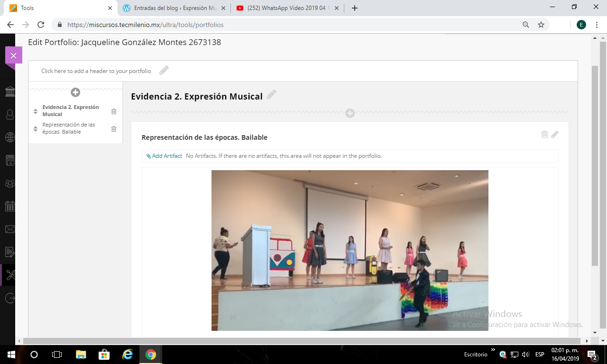
Task: Open Messages envelope icon in sidebar
Action: tap(9, 229)
